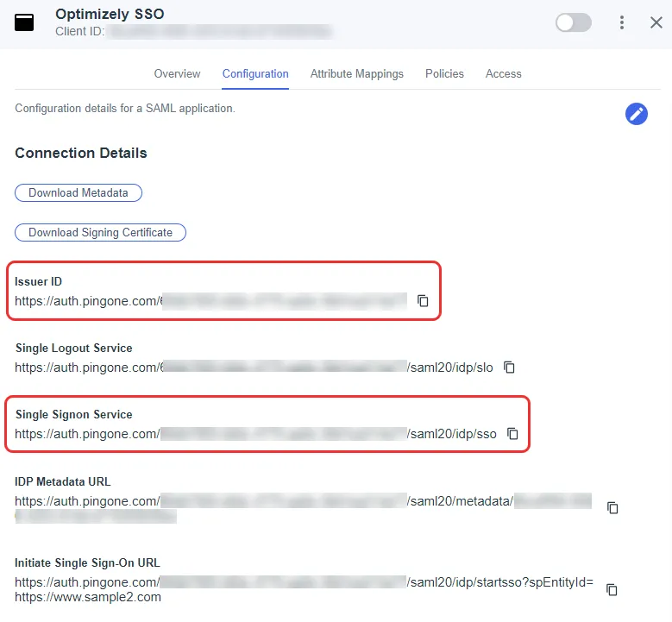
Task: Select the Single Logout Service URL text
Action: [254, 368]
